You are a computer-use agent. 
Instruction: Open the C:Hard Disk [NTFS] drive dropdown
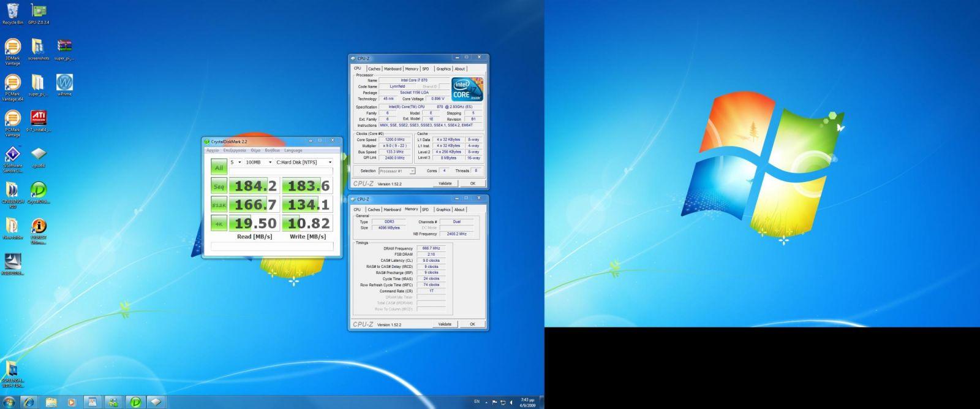304,162
